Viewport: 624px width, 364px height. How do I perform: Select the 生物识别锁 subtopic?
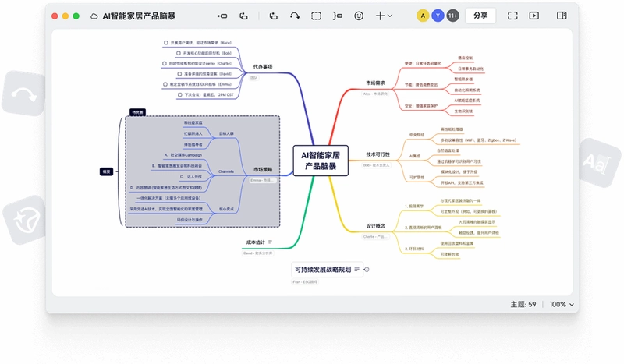[x=463, y=111]
